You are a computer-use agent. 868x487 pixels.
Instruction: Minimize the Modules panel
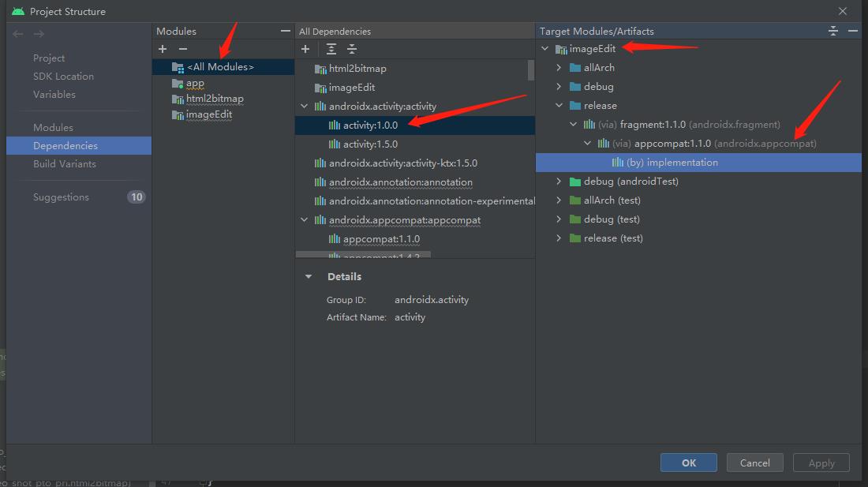[285, 31]
